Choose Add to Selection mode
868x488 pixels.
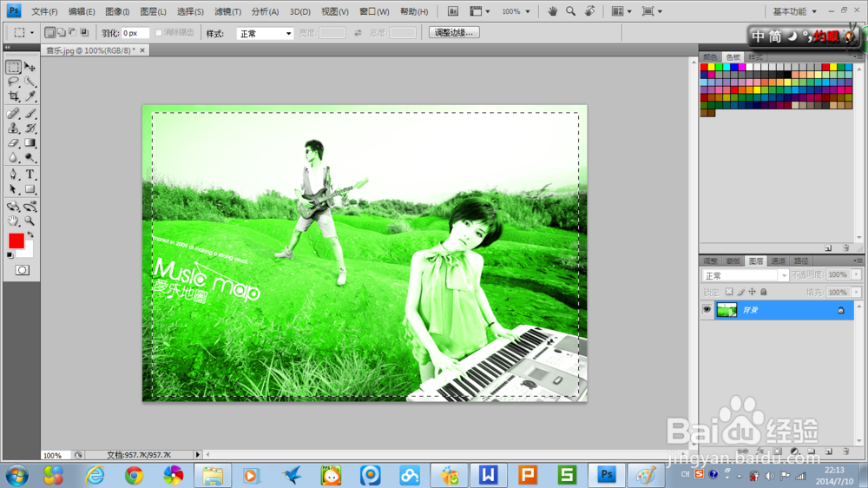(61, 33)
